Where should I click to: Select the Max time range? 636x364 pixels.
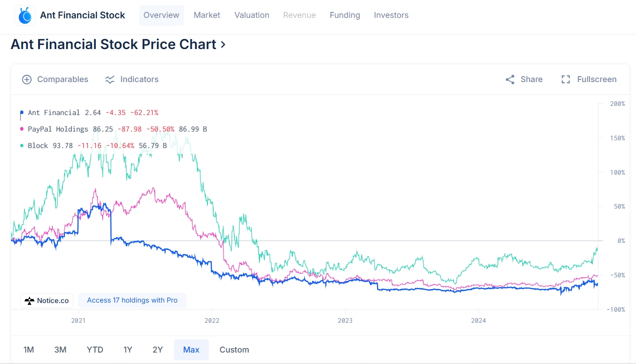coord(191,350)
